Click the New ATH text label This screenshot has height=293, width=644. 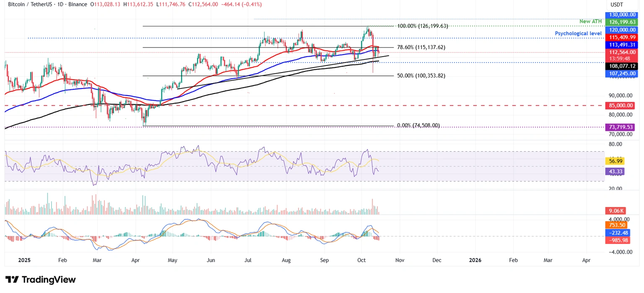click(x=591, y=21)
